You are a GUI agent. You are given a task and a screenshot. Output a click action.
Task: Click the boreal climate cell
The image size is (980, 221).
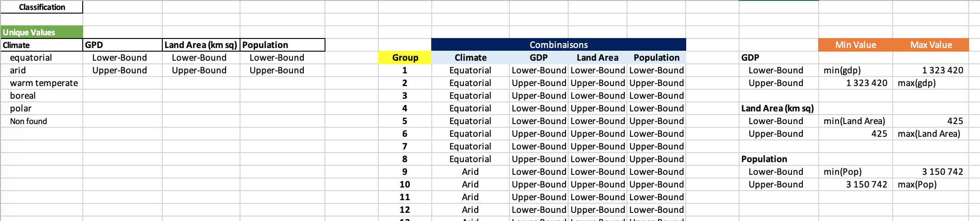point(23,96)
